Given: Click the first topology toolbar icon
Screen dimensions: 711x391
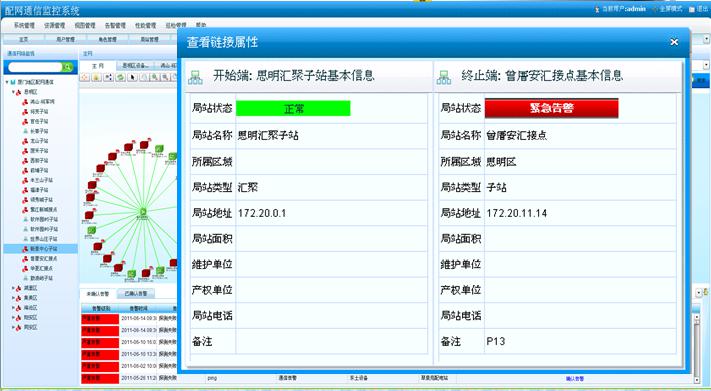Looking at the screenshot, I should pos(85,78).
